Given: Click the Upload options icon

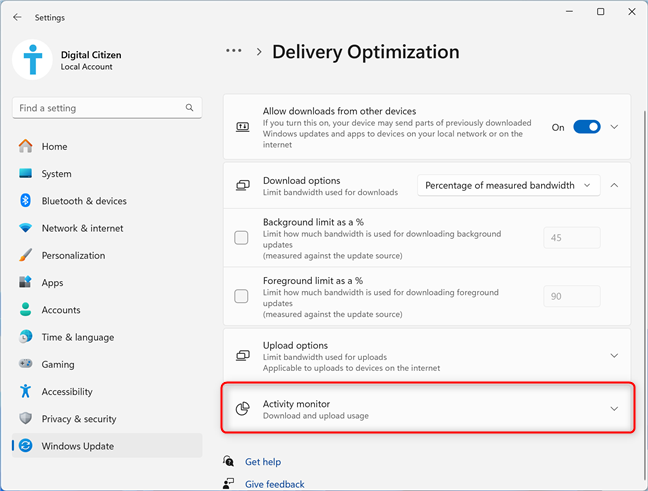Looking at the screenshot, I should pos(243,355).
